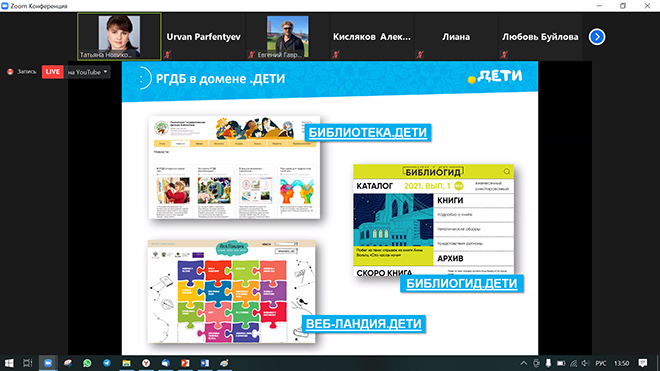Expand the LIVE на YouTube dropdown
The width and height of the screenshot is (660, 371).
[106, 72]
